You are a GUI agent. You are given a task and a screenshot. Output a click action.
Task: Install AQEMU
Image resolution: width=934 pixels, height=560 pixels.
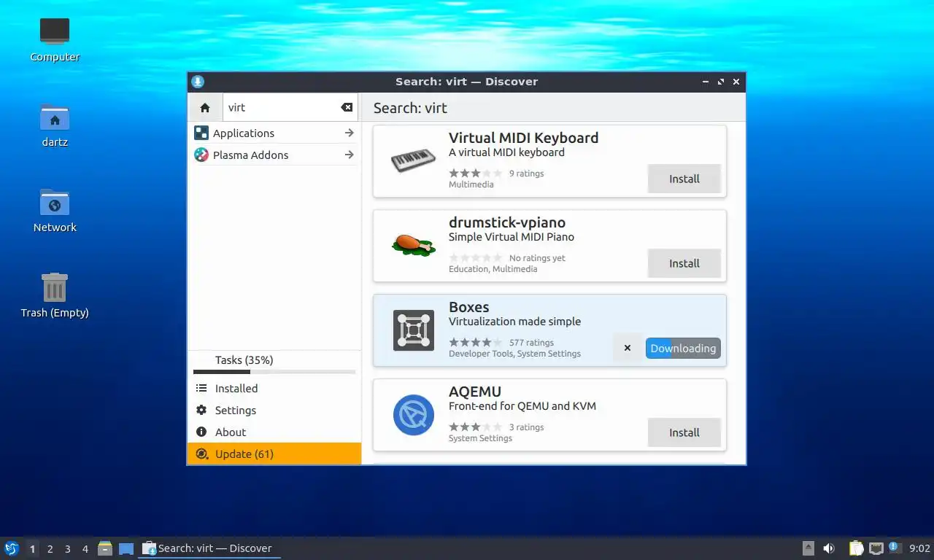pyautogui.click(x=684, y=432)
